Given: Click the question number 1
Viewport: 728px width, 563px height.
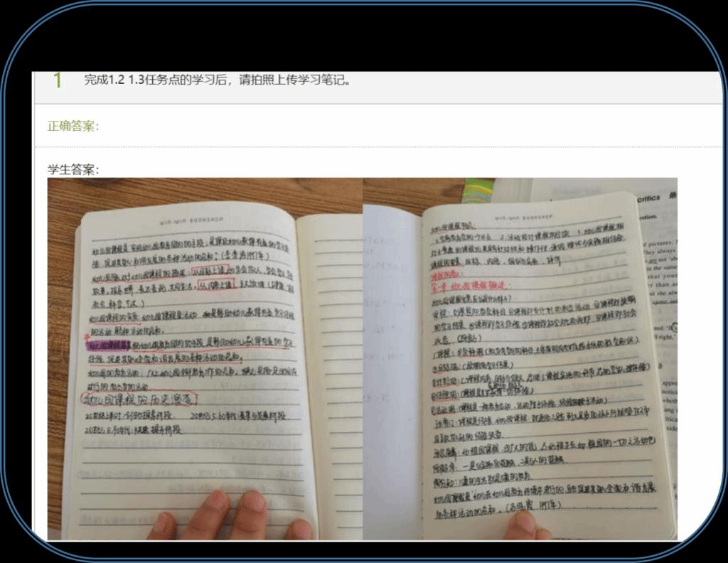Looking at the screenshot, I should [56, 80].
